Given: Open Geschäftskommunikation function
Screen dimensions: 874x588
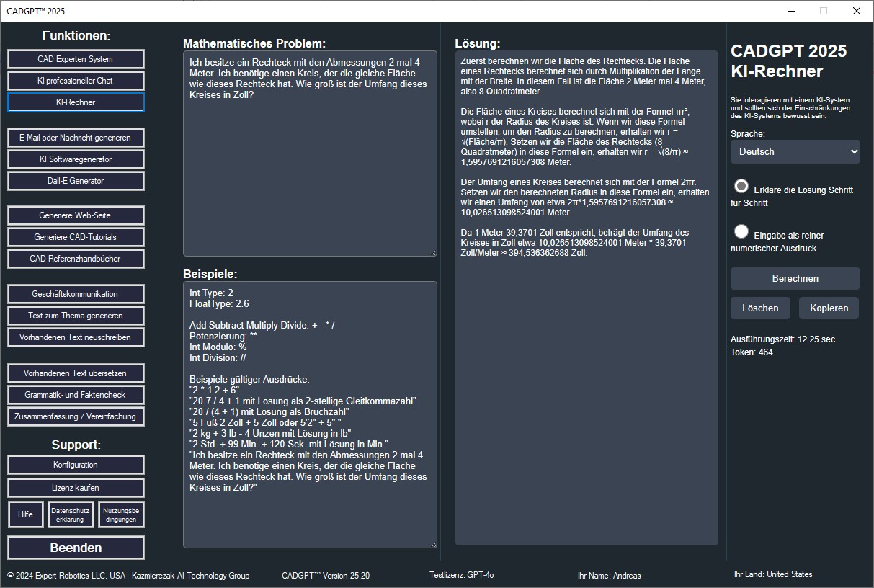Looking at the screenshot, I should point(76,294).
